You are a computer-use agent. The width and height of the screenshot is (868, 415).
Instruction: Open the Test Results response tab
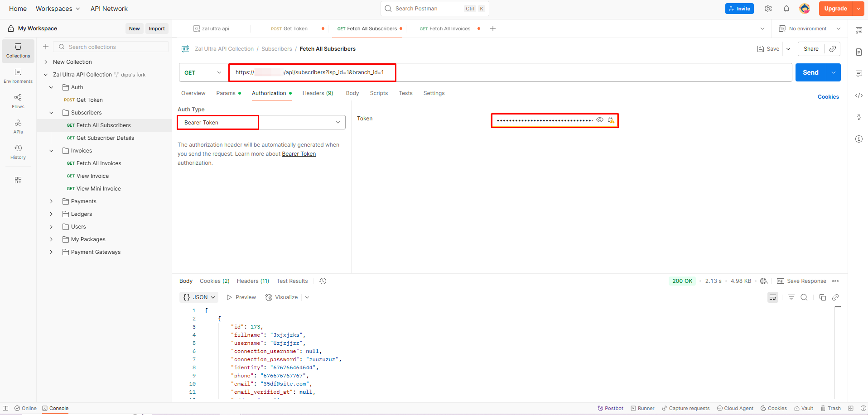coord(292,281)
